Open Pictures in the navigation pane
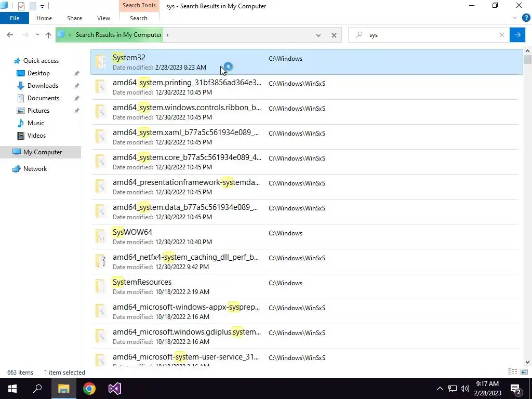Screen dimensions: 532x399 coord(38,111)
